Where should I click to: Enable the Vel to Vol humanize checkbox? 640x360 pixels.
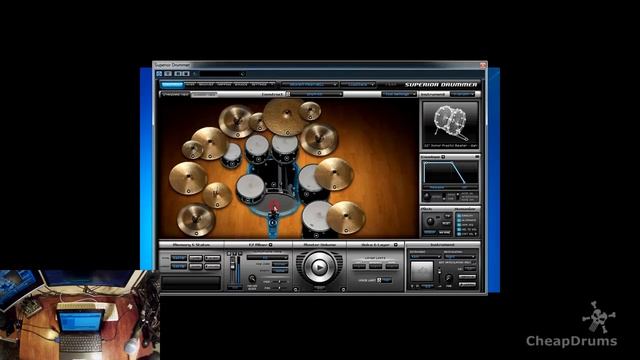(459, 229)
